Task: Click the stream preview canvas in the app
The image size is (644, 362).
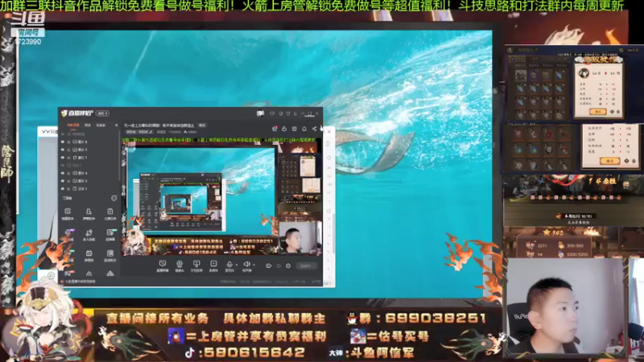Action: (x=221, y=195)
